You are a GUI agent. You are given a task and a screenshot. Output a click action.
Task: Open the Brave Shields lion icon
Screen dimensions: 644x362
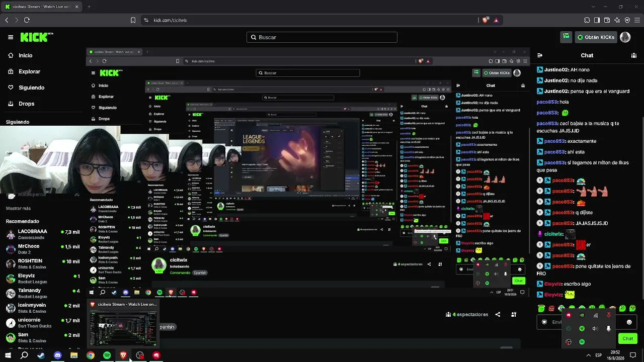485,20
